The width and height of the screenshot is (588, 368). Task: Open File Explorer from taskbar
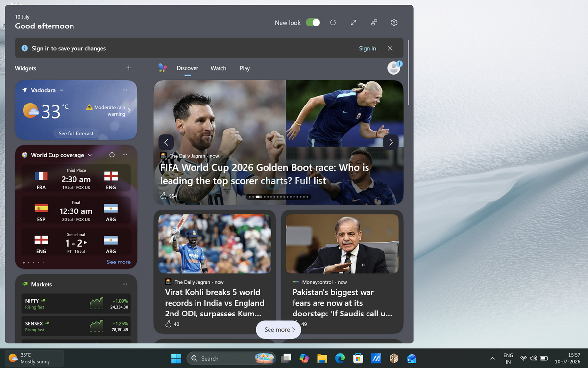point(322,358)
